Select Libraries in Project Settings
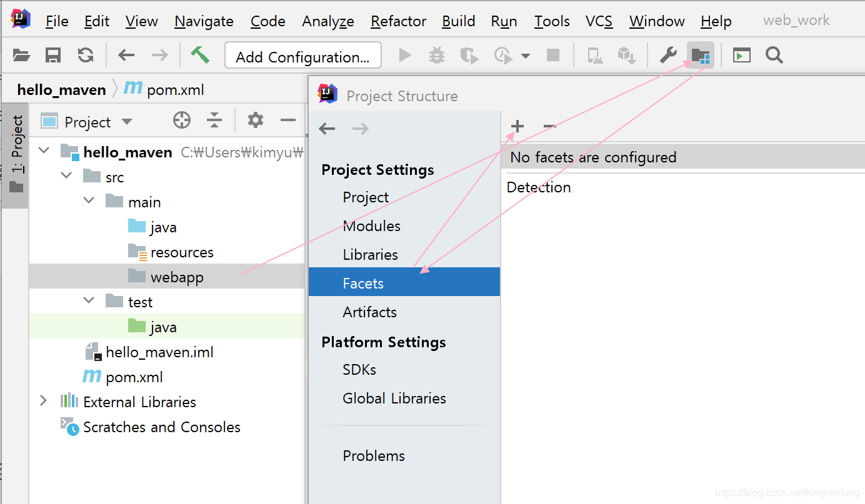Screen dimensions: 865x504 404,255
